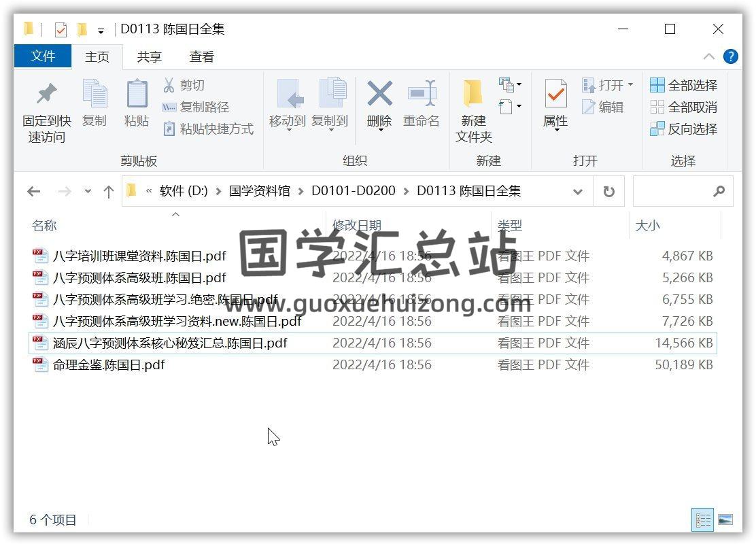
Task: Click D0113 陈国日全集 breadcrumb segment
Action: pyautogui.click(x=468, y=191)
